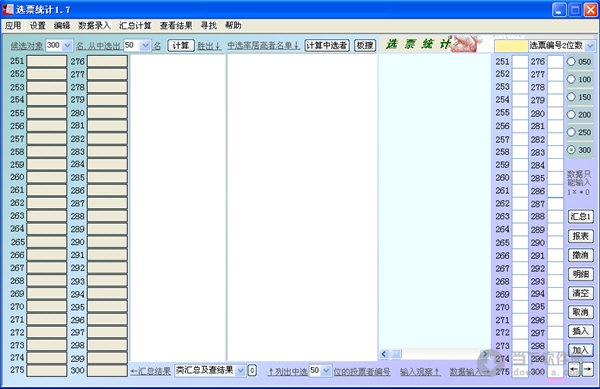The width and height of the screenshot is (600, 389).
Task: Click the 计算中选者 button
Action: pyautogui.click(x=327, y=46)
